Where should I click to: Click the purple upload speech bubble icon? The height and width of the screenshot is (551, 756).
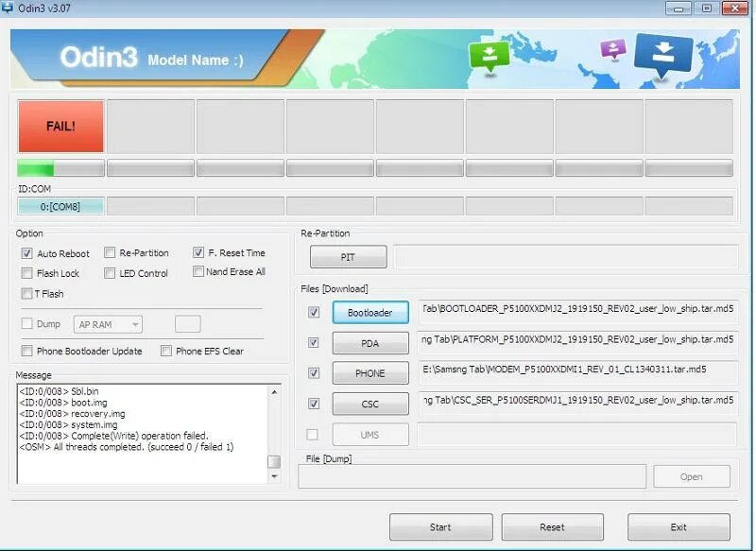[612, 48]
